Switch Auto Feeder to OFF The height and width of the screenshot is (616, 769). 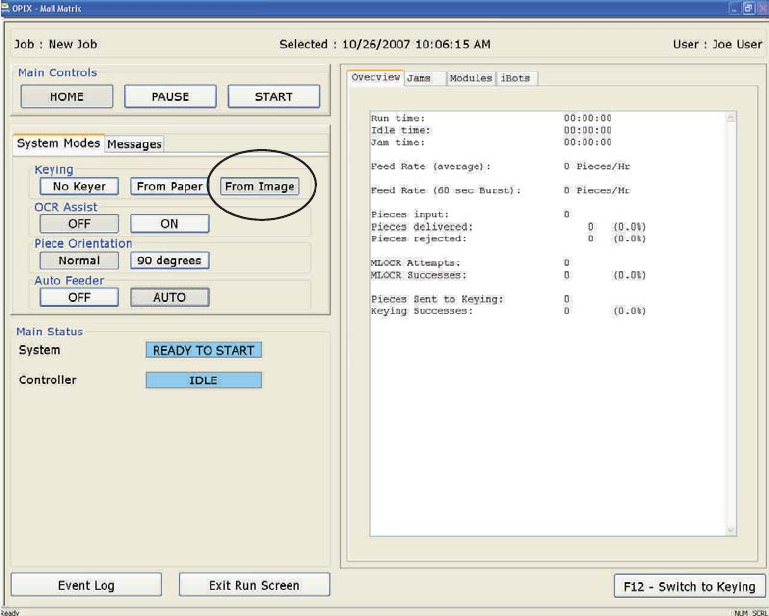click(79, 297)
